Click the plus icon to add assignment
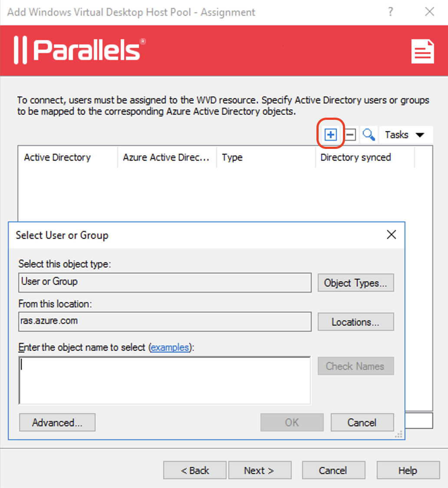The height and width of the screenshot is (488, 448). [330, 135]
